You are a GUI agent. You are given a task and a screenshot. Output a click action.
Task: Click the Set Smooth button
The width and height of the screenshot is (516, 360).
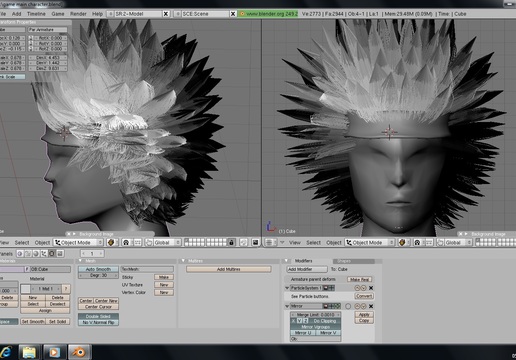33,321
